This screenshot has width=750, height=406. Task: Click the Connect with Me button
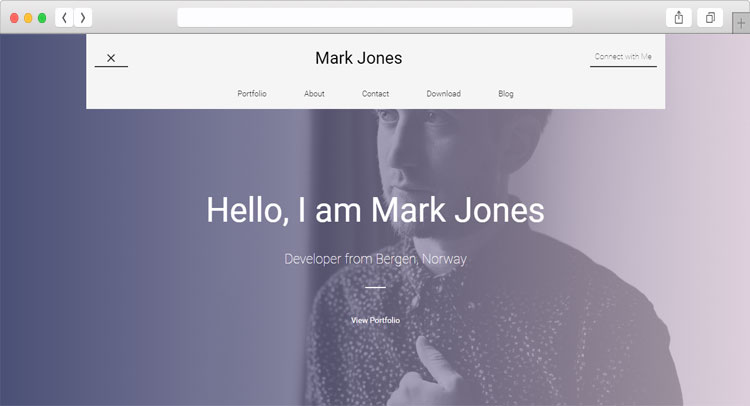point(623,57)
